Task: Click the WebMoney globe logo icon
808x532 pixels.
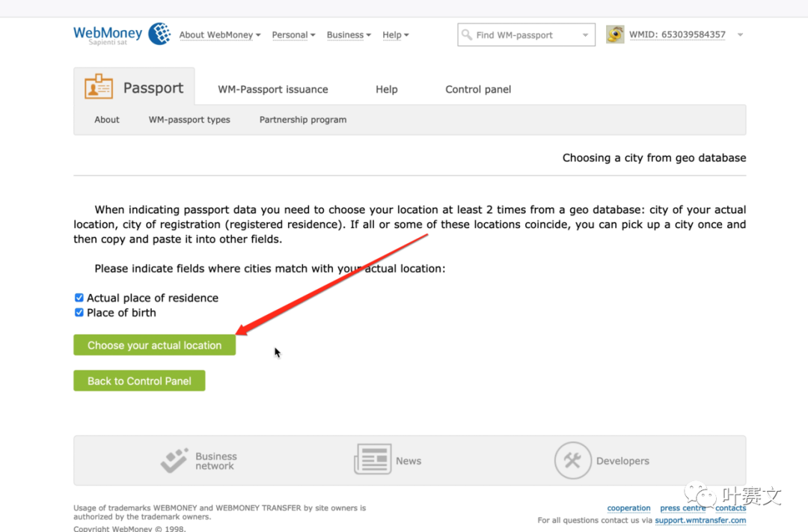Action: pos(159,34)
